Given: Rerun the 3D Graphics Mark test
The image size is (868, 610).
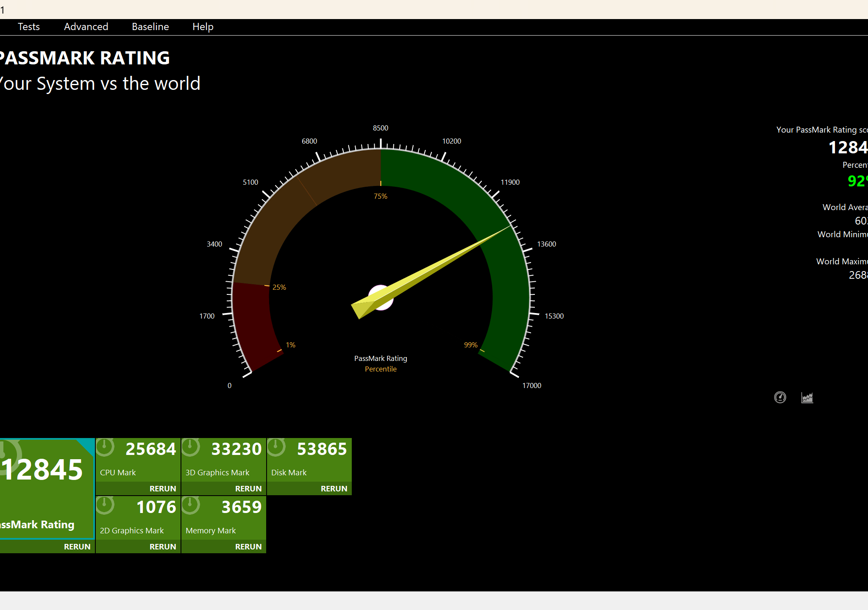Looking at the screenshot, I should 248,488.
